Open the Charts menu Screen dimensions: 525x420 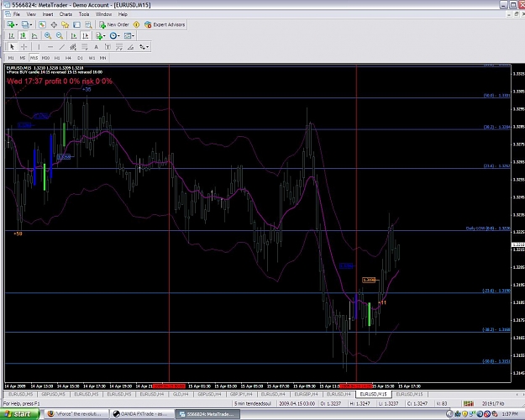pyautogui.click(x=66, y=14)
